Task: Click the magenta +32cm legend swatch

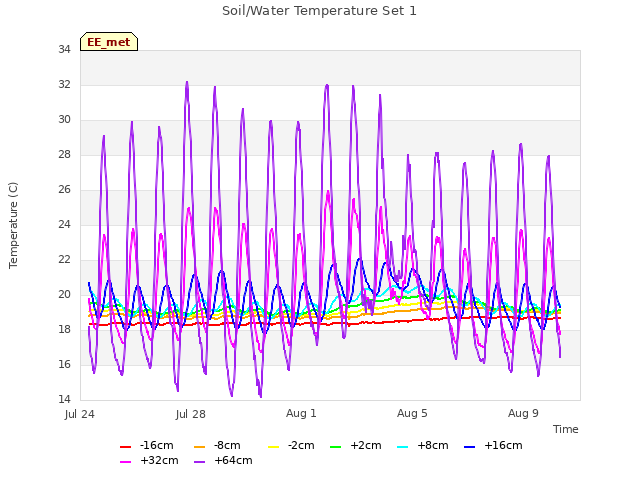Action: [125, 462]
